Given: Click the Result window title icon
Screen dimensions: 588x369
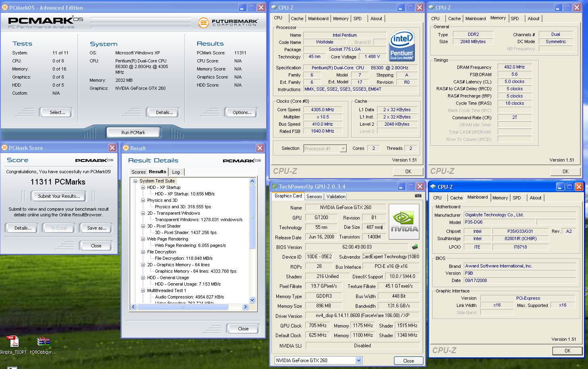Looking at the screenshot, I should pos(125,148).
